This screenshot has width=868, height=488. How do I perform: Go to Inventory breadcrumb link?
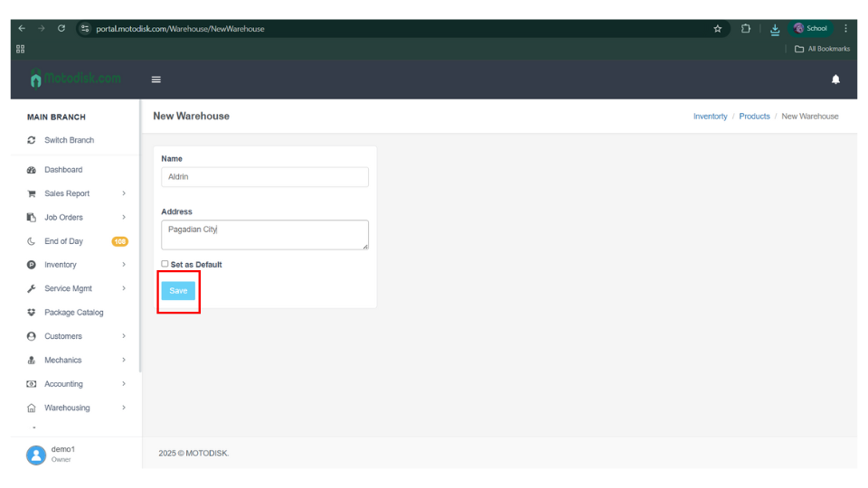pos(710,117)
